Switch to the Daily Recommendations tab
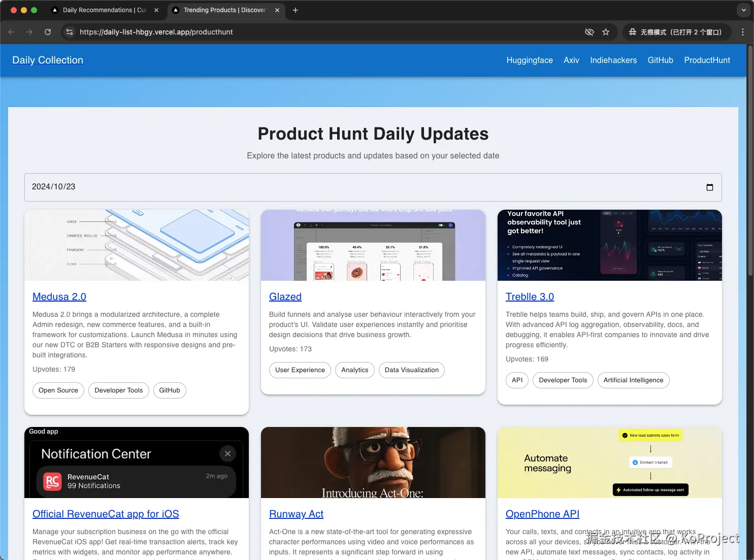Screen dimensions: 754x560 click(105, 10)
